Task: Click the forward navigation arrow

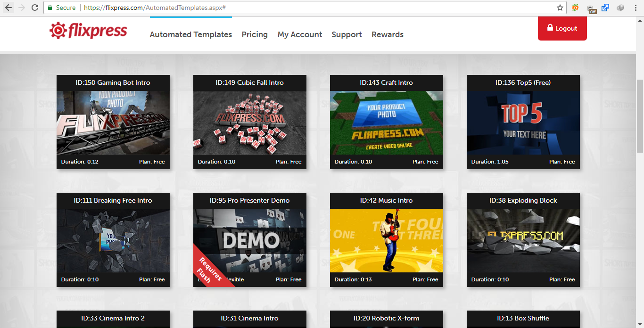Action: coord(21,8)
